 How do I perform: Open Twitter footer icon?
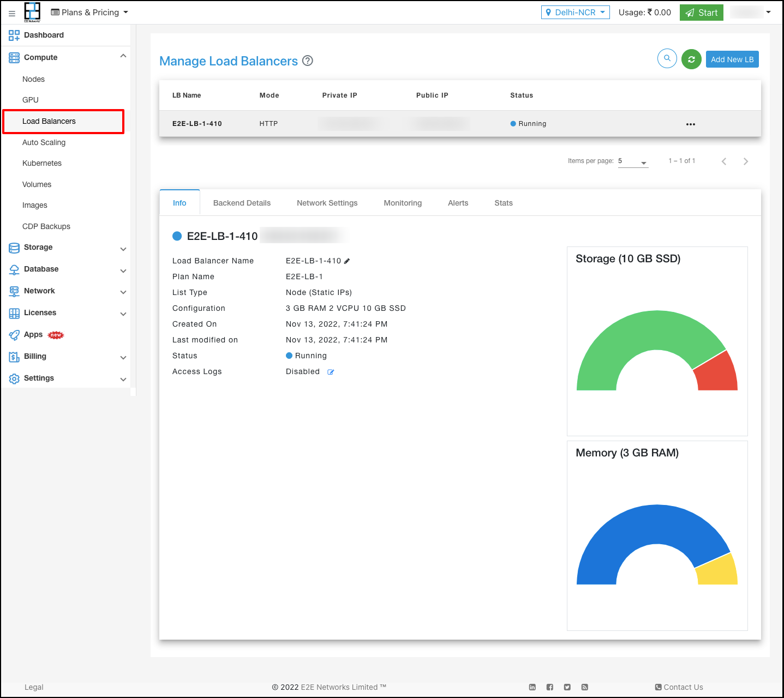click(567, 687)
